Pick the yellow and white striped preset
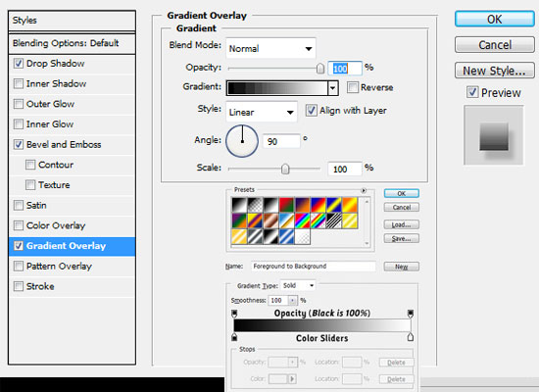 click(239, 237)
